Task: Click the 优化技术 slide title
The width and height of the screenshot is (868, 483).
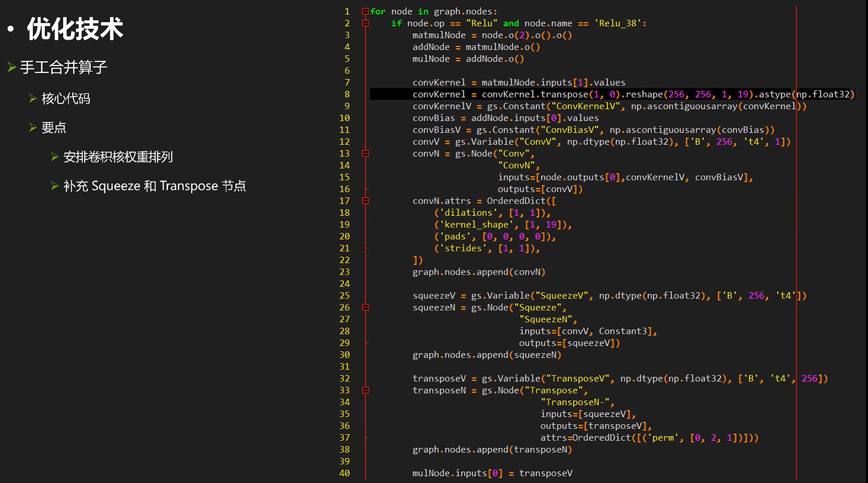Action: (x=75, y=29)
